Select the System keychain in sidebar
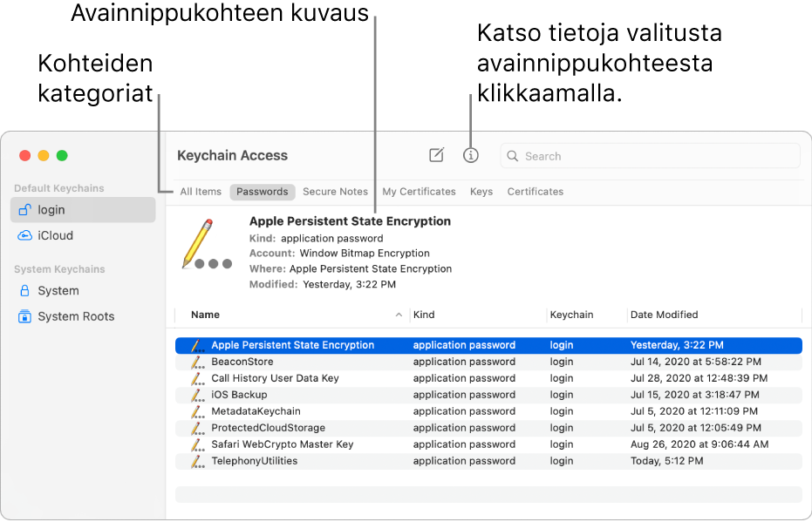This screenshot has height=522, width=812. (83, 290)
